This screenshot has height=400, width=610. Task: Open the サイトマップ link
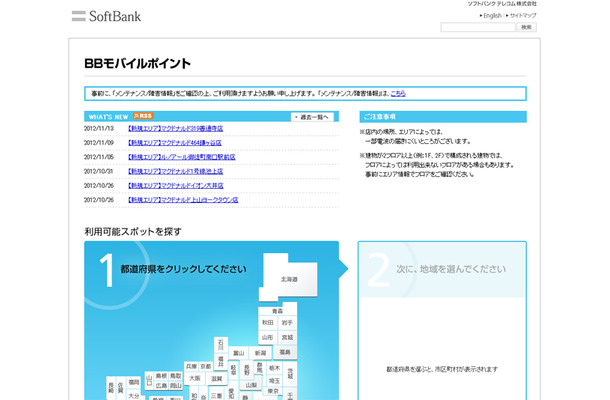pyautogui.click(x=522, y=16)
